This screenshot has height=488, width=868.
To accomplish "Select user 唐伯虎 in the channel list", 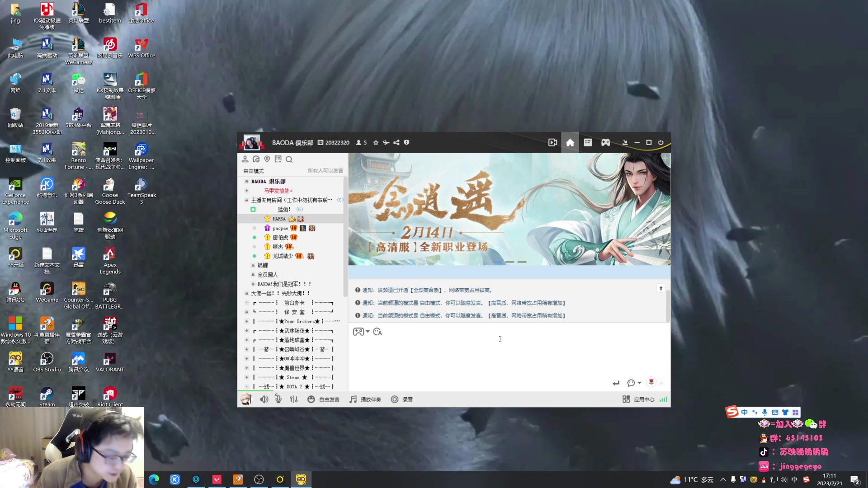I will coord(280,237).
